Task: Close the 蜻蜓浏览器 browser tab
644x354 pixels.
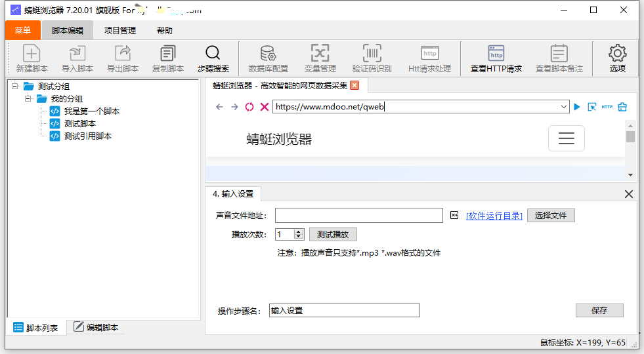Action: point(354,85)
